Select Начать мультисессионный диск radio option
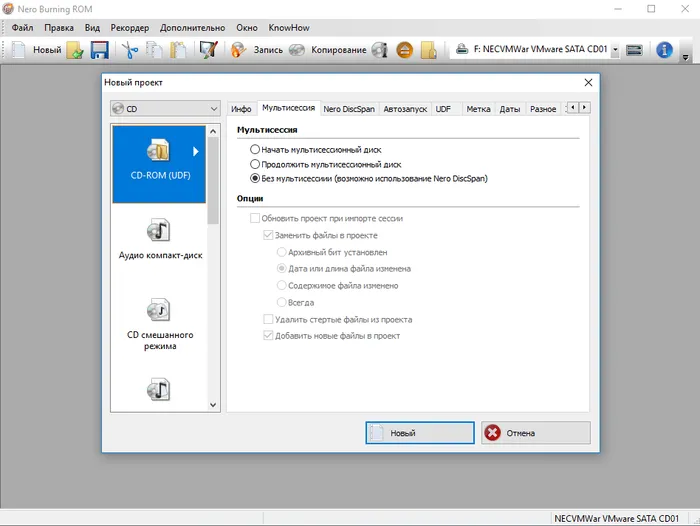The width and height of the screenshot is (700, 526). [x=254, y=149]
